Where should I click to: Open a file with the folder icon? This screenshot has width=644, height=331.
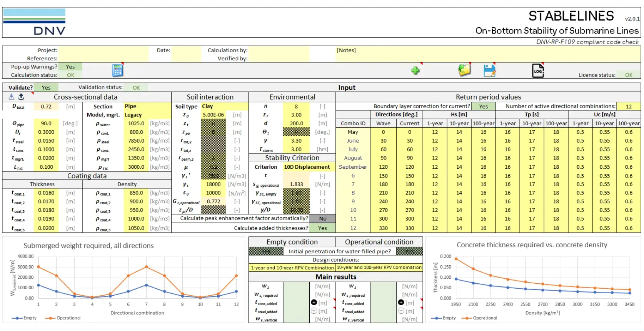pyautogui.click(x=464, y=70)
